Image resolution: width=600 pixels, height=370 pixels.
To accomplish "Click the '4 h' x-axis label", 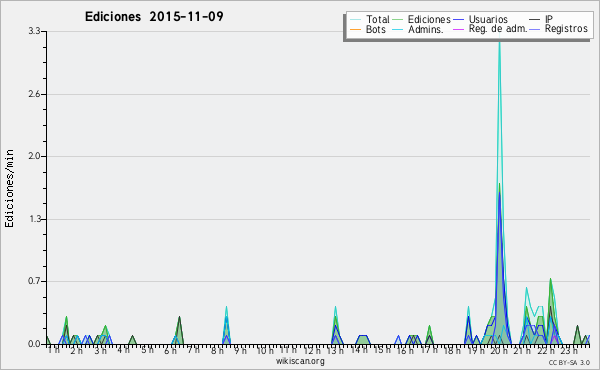I will (123, 350).
